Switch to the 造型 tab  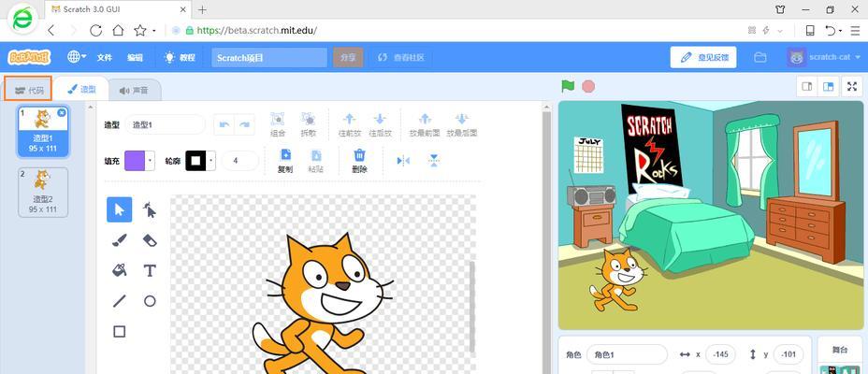click(x=81, y=89)
